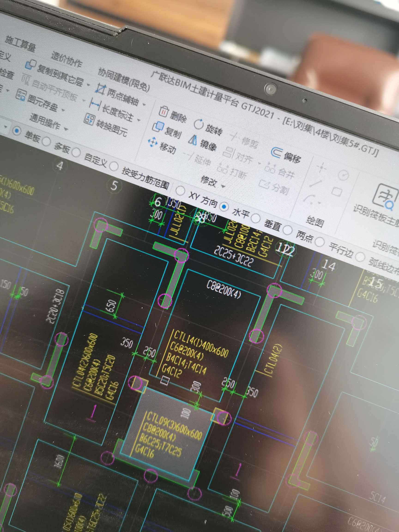
Task: Expand the 复制到其它层 dropdown arrow
Action: coord(88,85)
